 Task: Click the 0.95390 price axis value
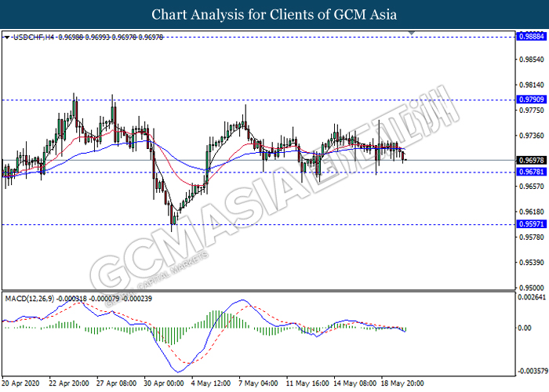532,262
